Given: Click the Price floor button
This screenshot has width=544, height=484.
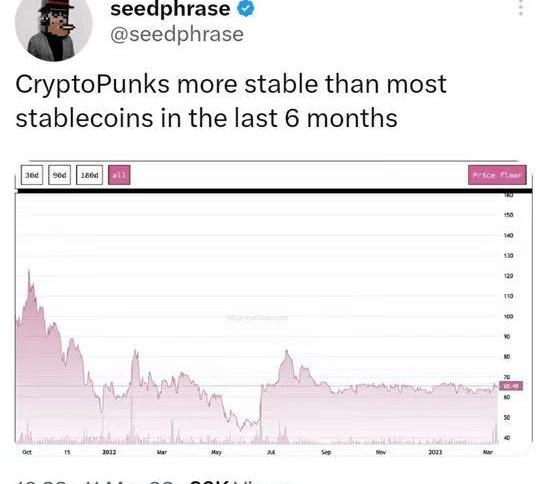Looking at the screenshot, I should coord(497,175).
